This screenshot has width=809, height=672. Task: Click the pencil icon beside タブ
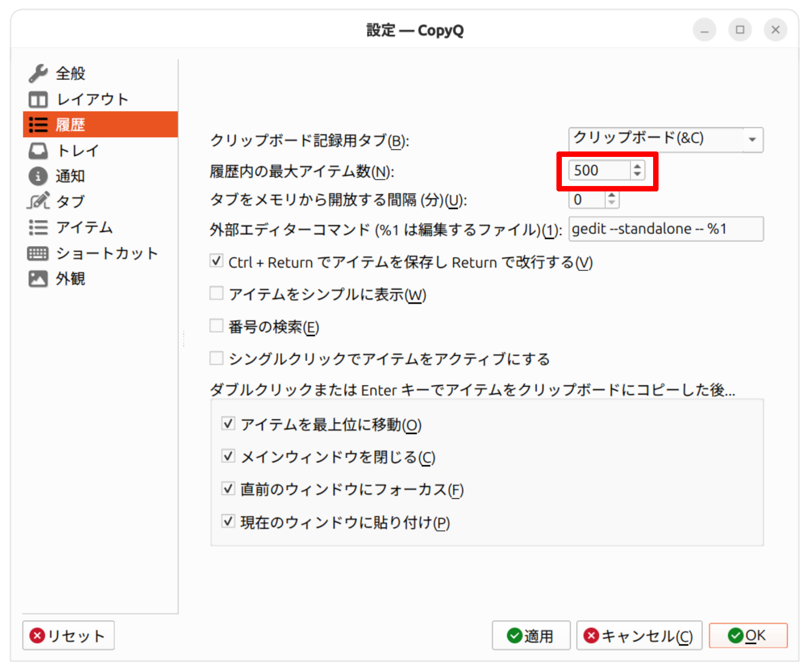click(38, 201)
